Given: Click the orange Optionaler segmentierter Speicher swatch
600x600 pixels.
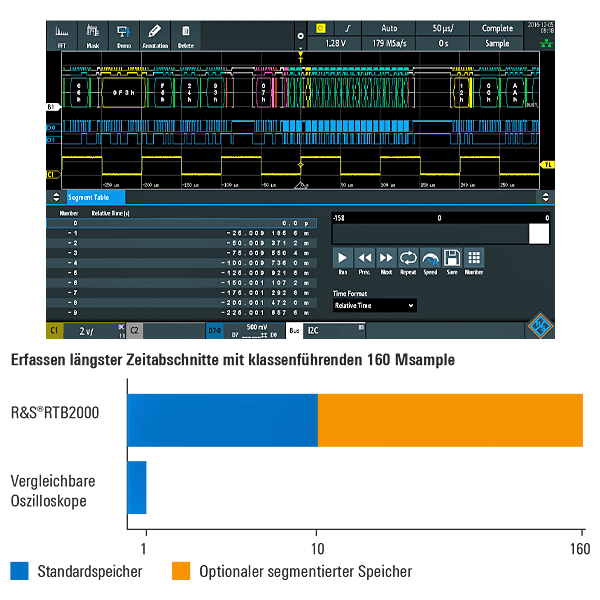Looking at the screenshot, I should tap(181, 571).
